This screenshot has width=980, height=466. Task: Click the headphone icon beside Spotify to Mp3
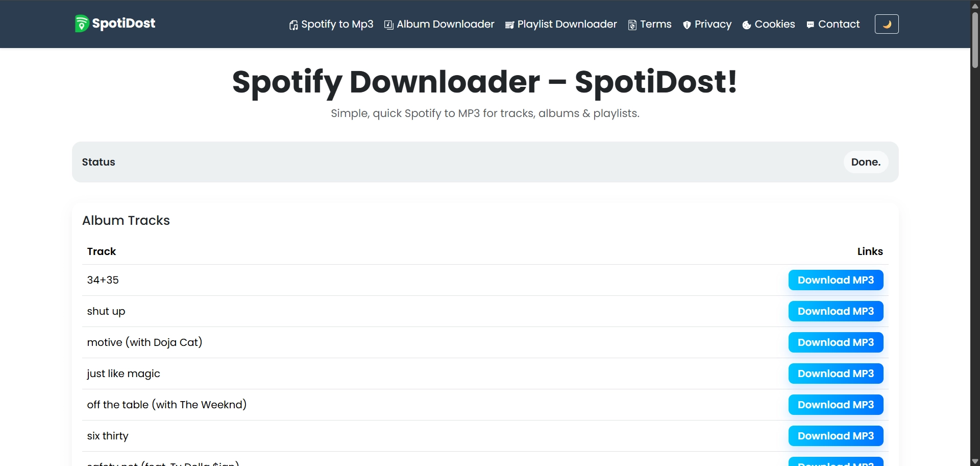[293, 25]
